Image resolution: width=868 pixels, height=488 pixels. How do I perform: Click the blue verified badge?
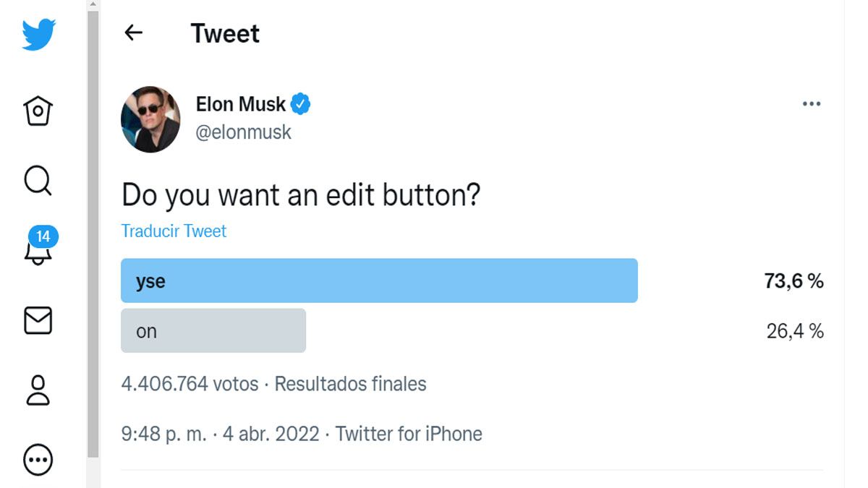[300, 104]
